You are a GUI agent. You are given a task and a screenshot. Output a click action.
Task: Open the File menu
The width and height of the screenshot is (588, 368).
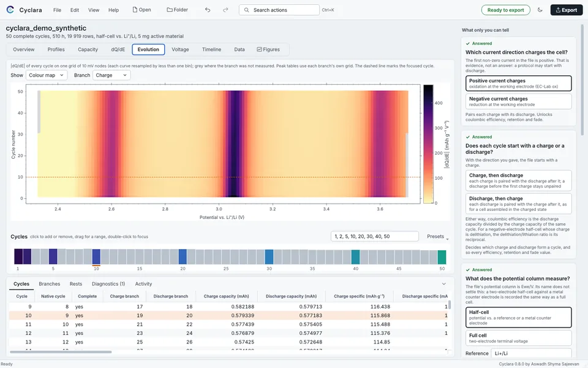pos(57,10)
